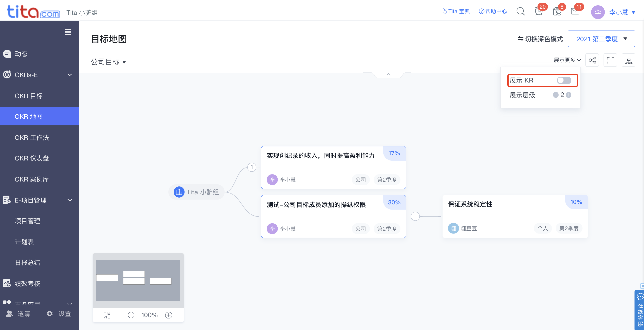Viewport: 644px width, 330px height.
Task: Click the 30% progress badge
Action: tap(394, 202)
